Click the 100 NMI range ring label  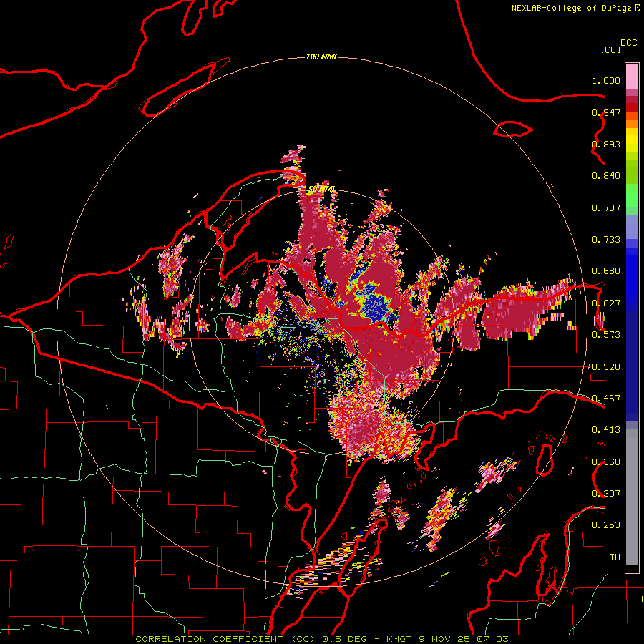click(x=321, y=57)
